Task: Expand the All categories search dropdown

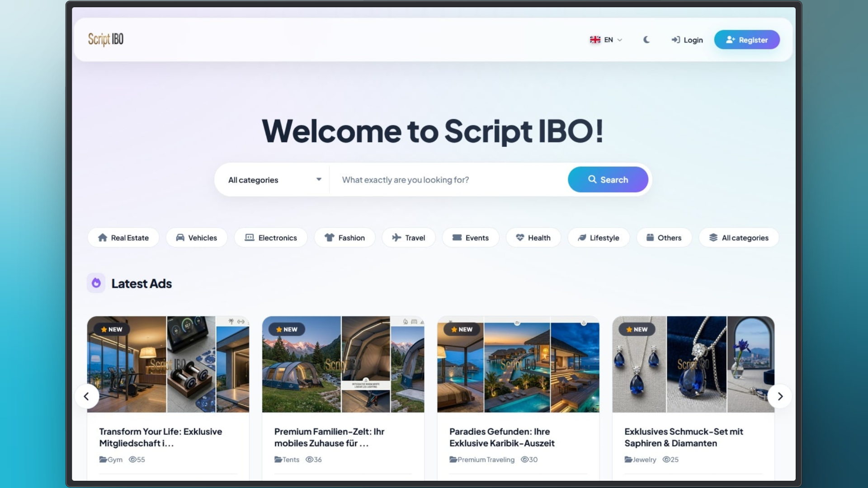Action: 274,180
